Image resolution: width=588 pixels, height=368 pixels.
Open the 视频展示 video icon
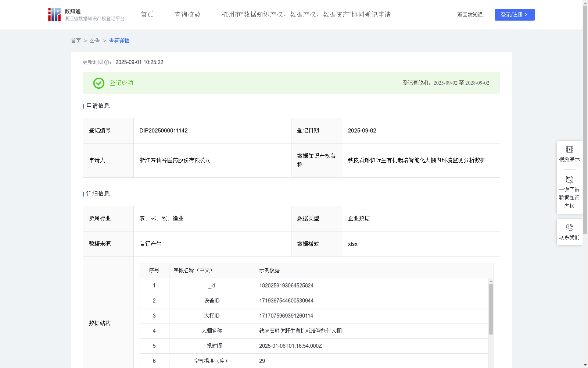569,149
